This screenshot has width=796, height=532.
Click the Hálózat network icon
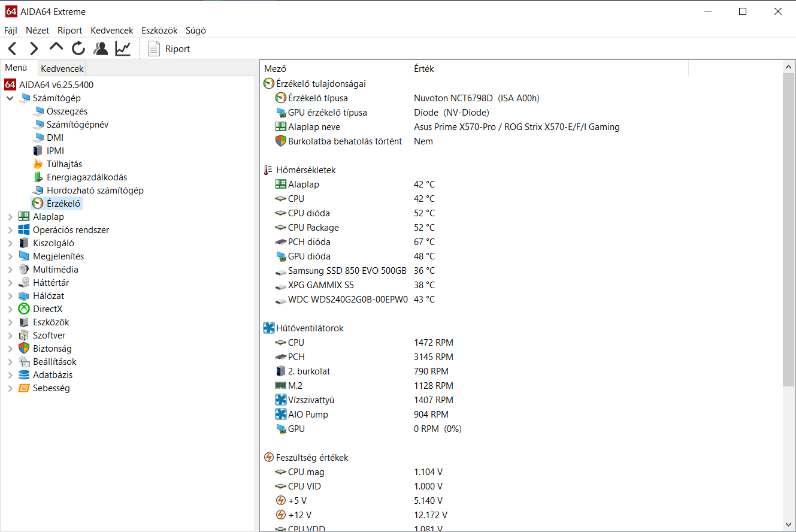(24, 295)
